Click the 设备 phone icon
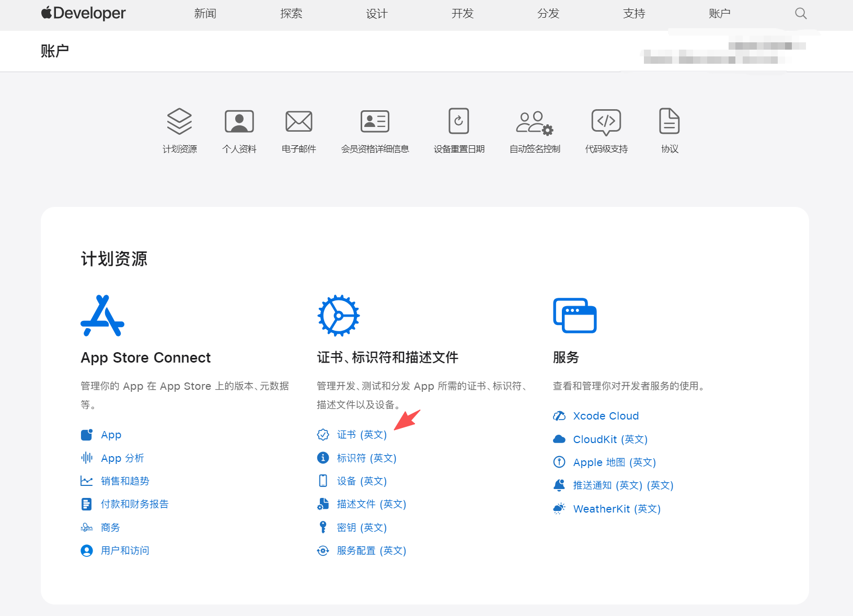Viewport: 853px width, 616px height. [x=323, y=481]
